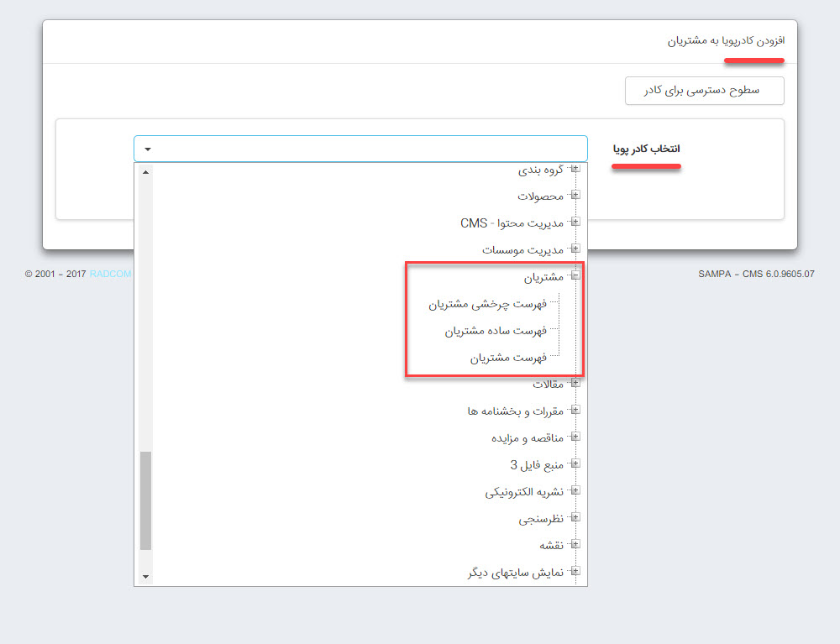
Task: Select فهرست چرخشی مشتریان from the tree
Action: point(487,302)
